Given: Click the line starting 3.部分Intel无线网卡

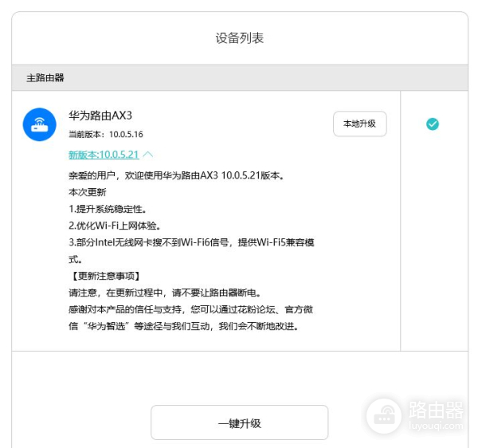Looking at the screenshot, I should 191,250.
